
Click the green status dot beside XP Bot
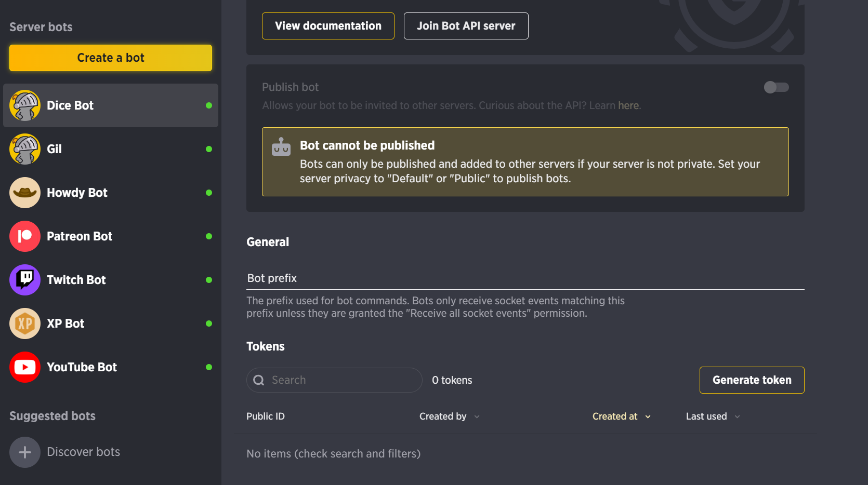(209, 324)
